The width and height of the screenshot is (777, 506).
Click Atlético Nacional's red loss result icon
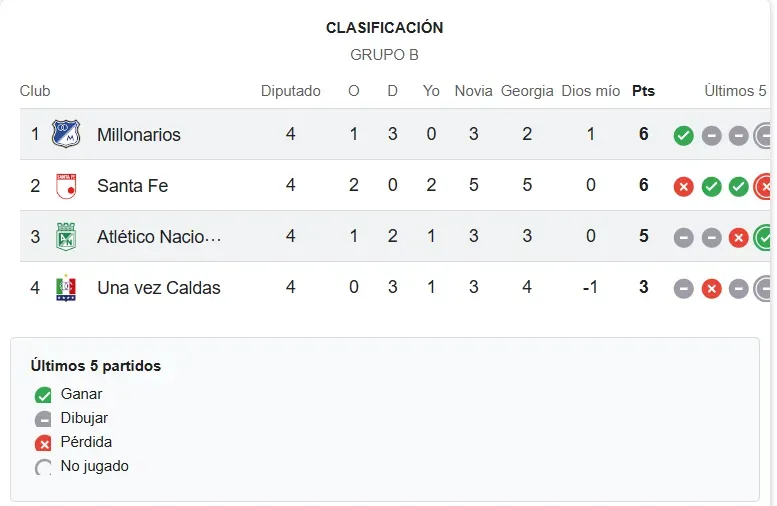738,238
